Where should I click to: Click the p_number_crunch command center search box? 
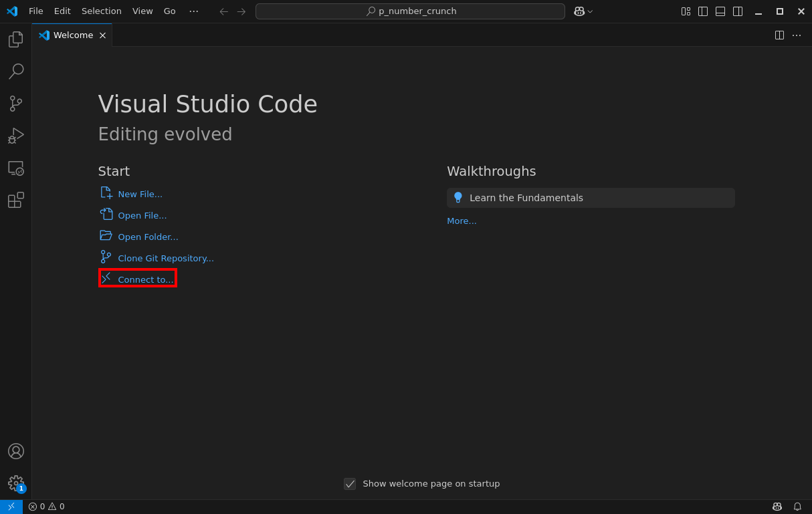click(410, 11)
